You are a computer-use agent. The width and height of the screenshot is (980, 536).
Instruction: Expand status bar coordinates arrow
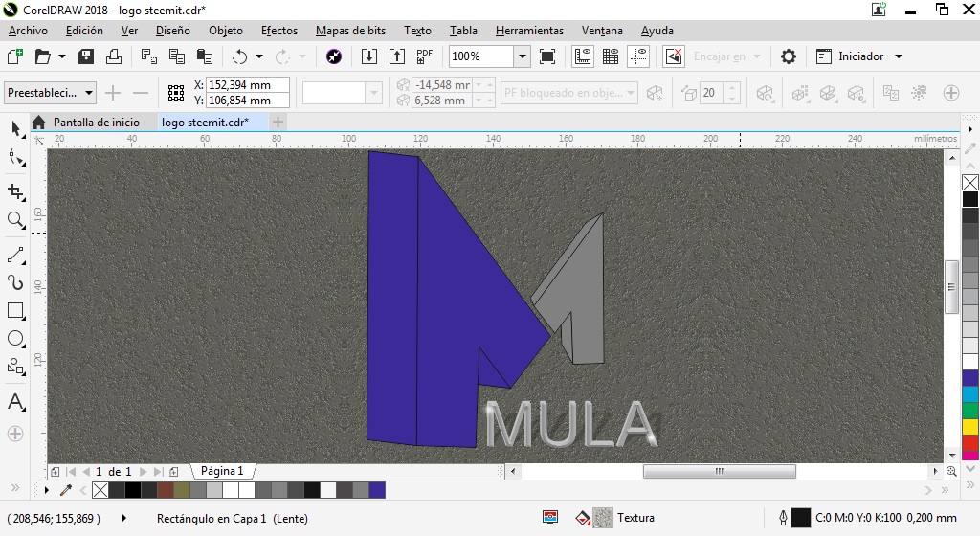click(x=123, y=518)
